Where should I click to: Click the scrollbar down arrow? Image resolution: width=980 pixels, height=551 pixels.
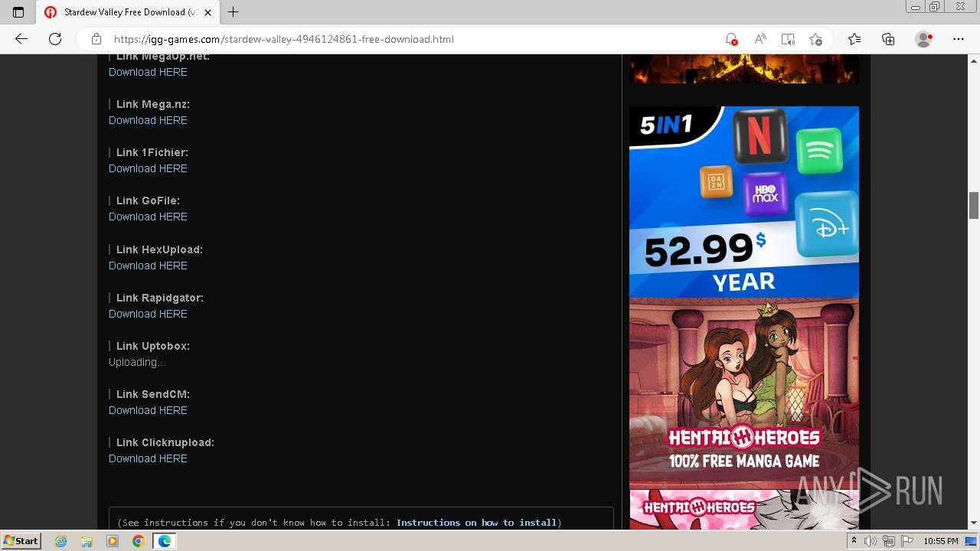[974, 523]
